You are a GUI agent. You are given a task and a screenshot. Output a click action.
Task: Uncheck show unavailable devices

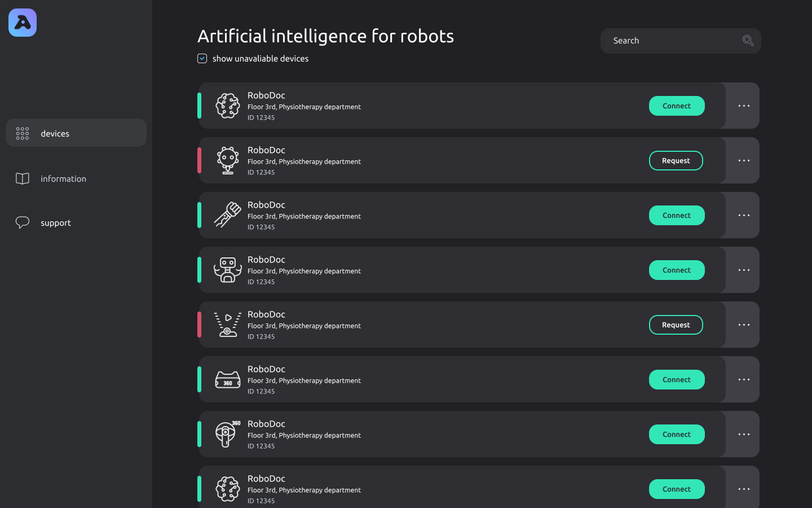coord(202,58)
